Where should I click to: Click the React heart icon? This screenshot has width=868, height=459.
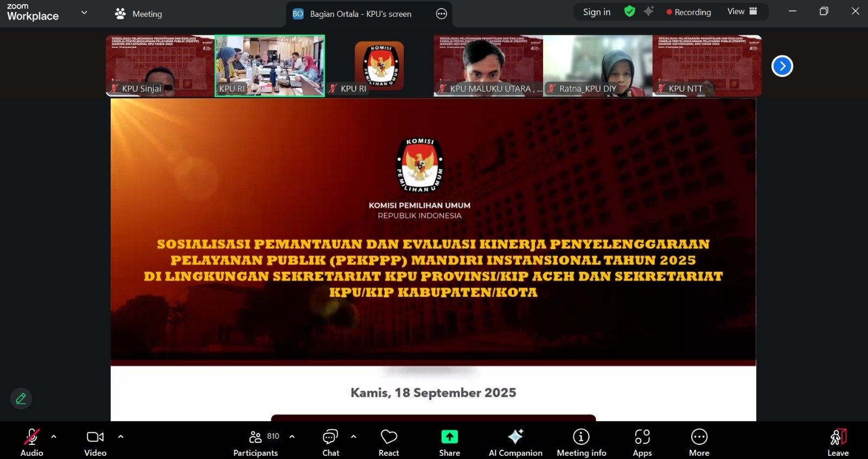388,443
